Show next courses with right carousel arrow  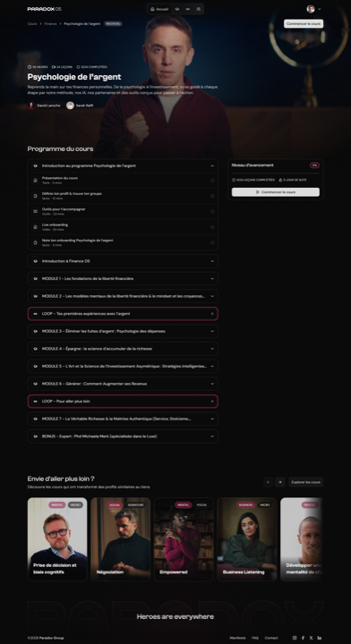[x=280, y=482]
